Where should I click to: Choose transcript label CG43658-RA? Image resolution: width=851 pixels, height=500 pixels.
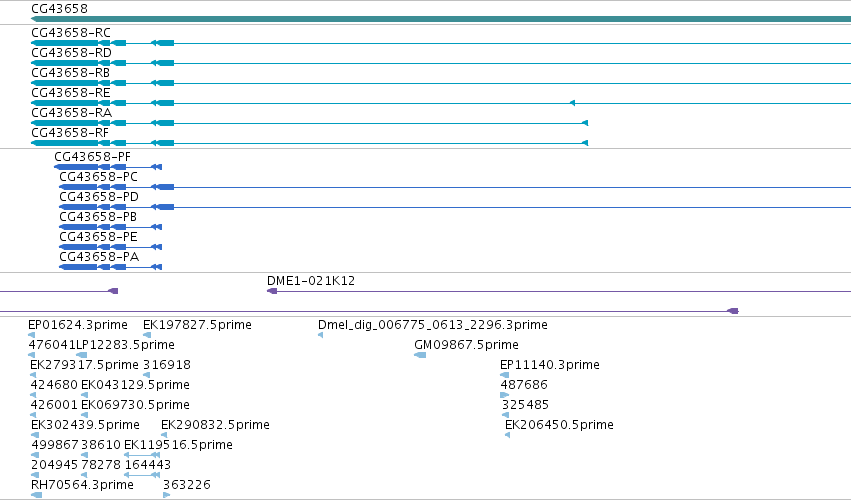tap(71, 113)
